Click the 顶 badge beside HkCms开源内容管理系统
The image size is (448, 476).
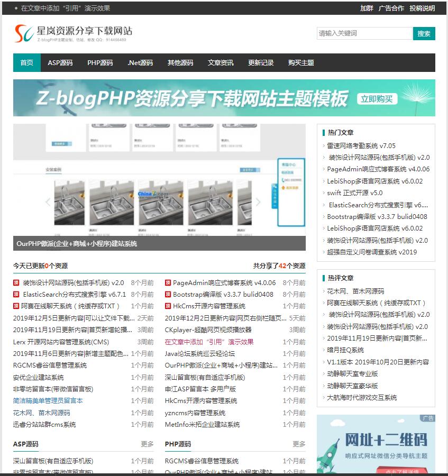coord(168,306)
